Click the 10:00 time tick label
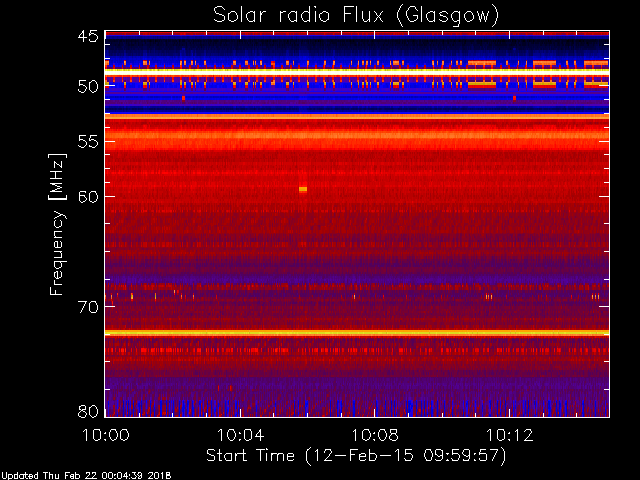Viewport: 640px width, 480px height. tap(106, 435)
